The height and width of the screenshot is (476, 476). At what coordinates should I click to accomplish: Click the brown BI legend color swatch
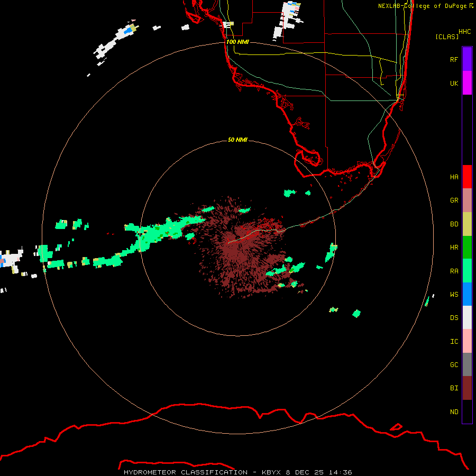click(x=467, y=388)
